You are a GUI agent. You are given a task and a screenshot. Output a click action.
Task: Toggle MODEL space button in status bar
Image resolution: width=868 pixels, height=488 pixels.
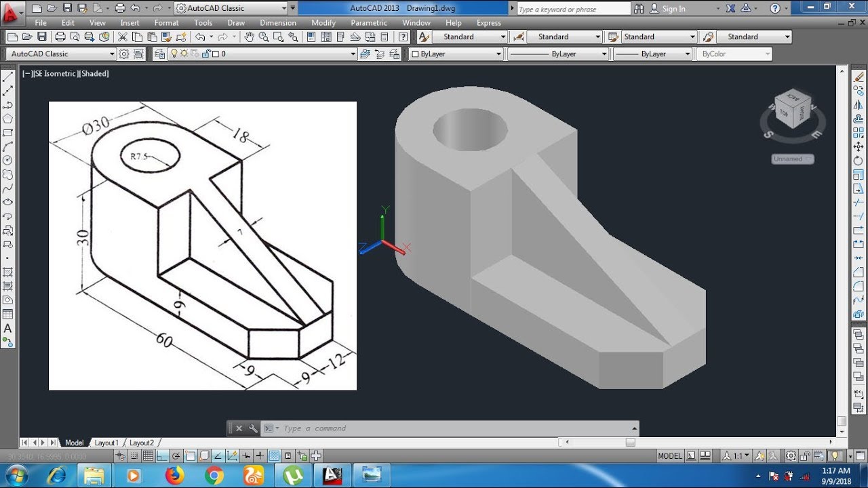click(669, 456)
